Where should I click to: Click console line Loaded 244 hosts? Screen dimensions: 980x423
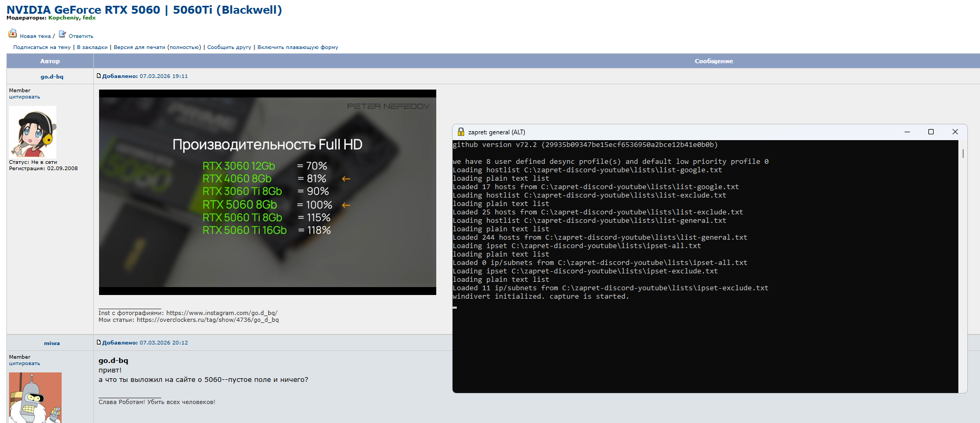click(x=600, y=238)
